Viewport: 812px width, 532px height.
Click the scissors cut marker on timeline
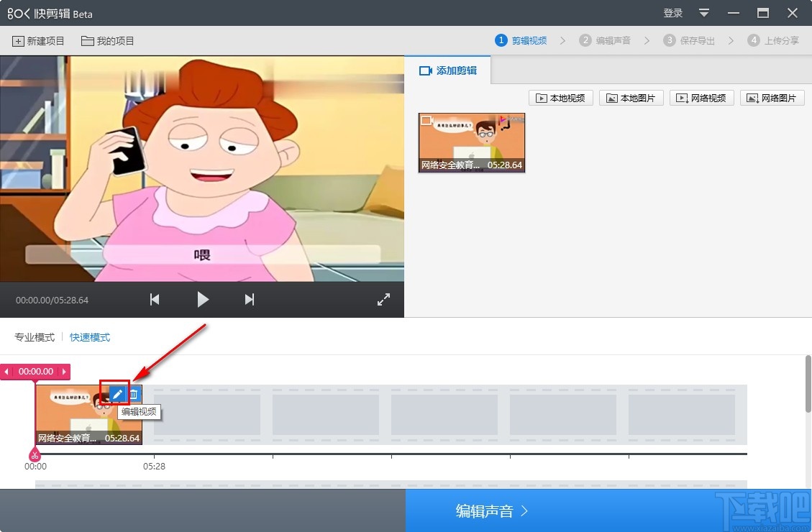pos(35,455)
